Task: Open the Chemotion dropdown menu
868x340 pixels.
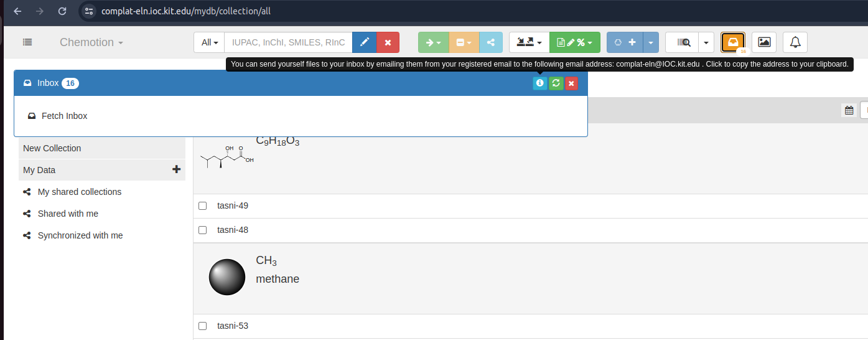Action: (x=91, y=42)
